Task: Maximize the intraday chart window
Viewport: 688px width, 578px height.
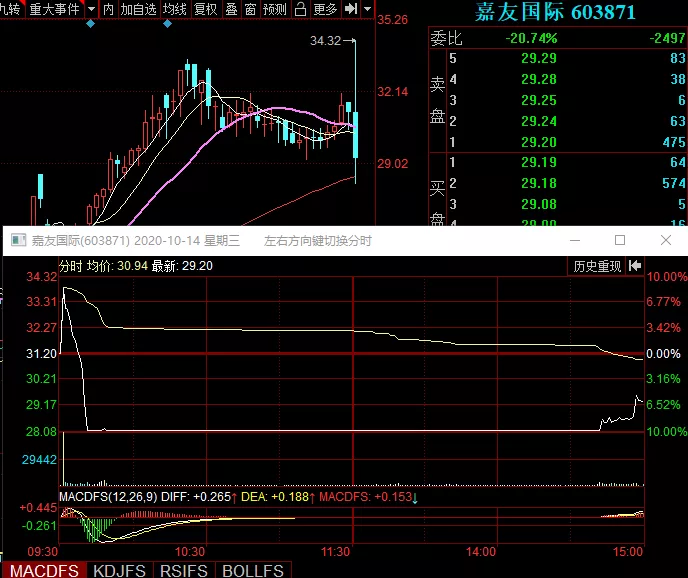Action: (x=620, y=240)
